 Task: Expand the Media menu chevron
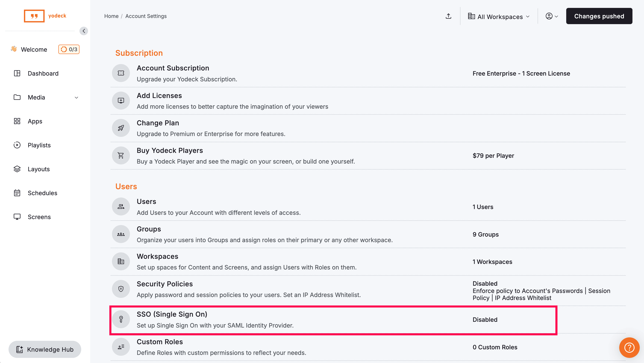(x=76, y=98)
